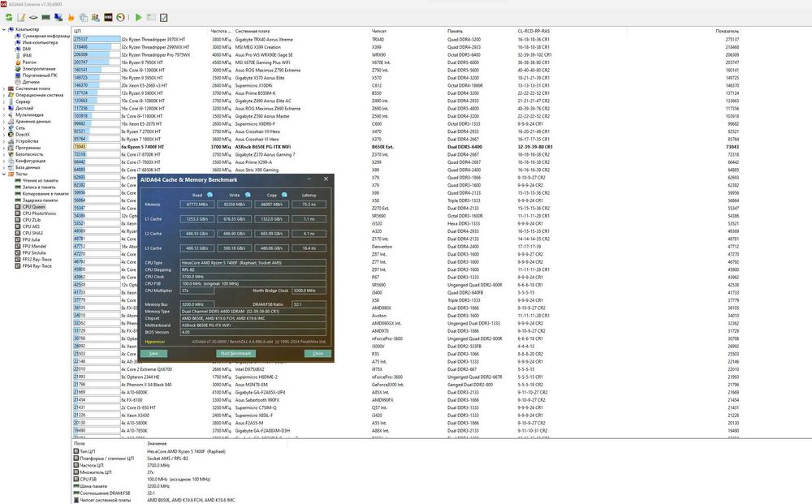Viewport: 812px width, 504px height.
Task: Open the FPU Julia test
Action: click(31, 239)
